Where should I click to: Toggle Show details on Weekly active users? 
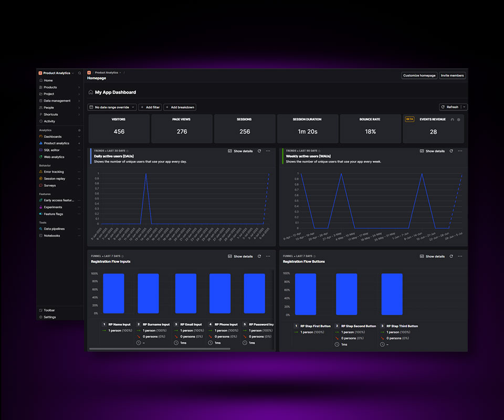tap(432, 151)
